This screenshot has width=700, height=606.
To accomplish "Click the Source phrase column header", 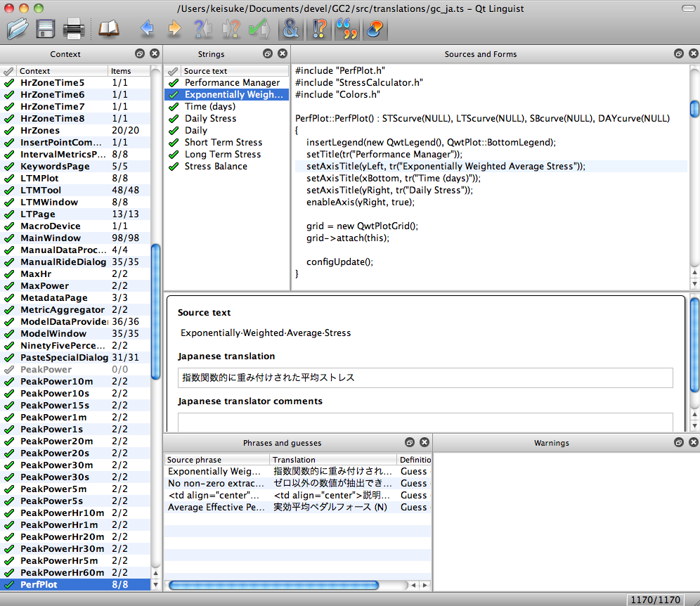I will click(217, 460).
